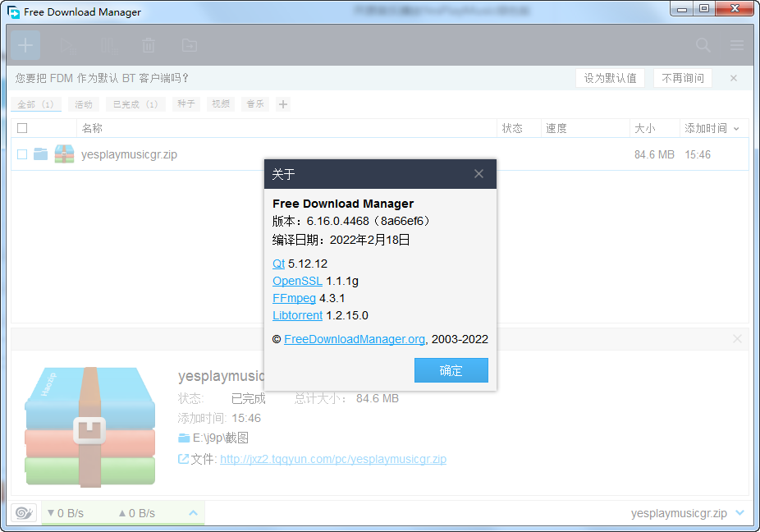This screenshot has width=760, height=532.
Task: Switch to the 全部 (1) filter tab
Action: (36, 104)
